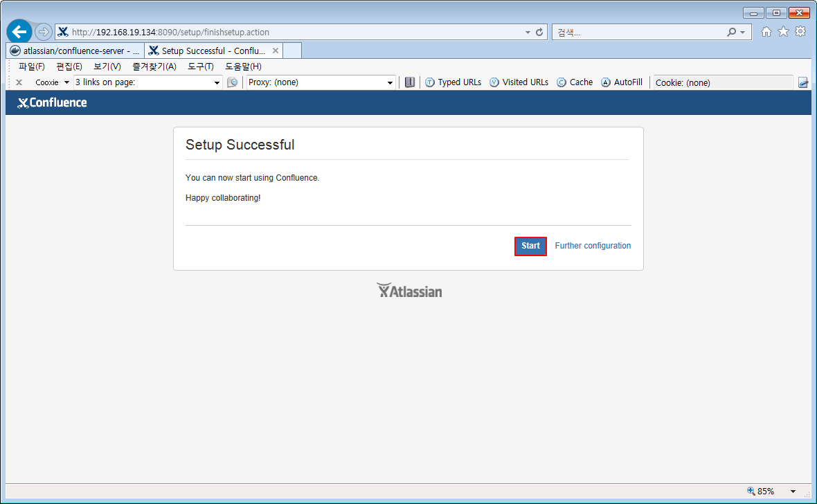The width and height of the screenshot is (817, 504).
Task: Click the 85% zoom level indicator
Action: [x=760, y=491]
